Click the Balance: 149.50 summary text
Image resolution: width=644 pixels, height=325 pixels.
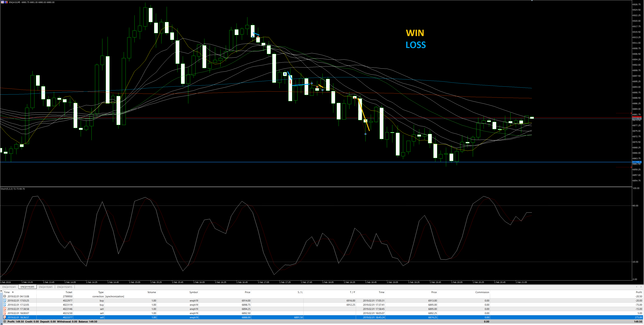click(88, 321)
